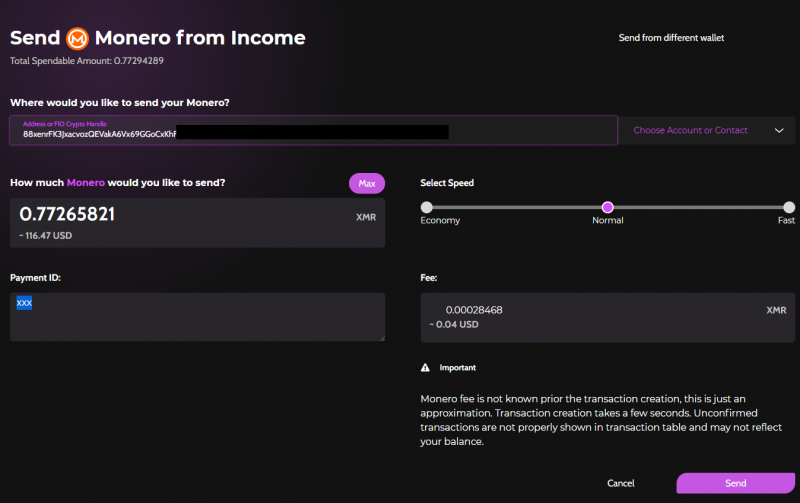Click the Monero amount field showing 0.77265821

pyautogui.click(x=180, y=215)
